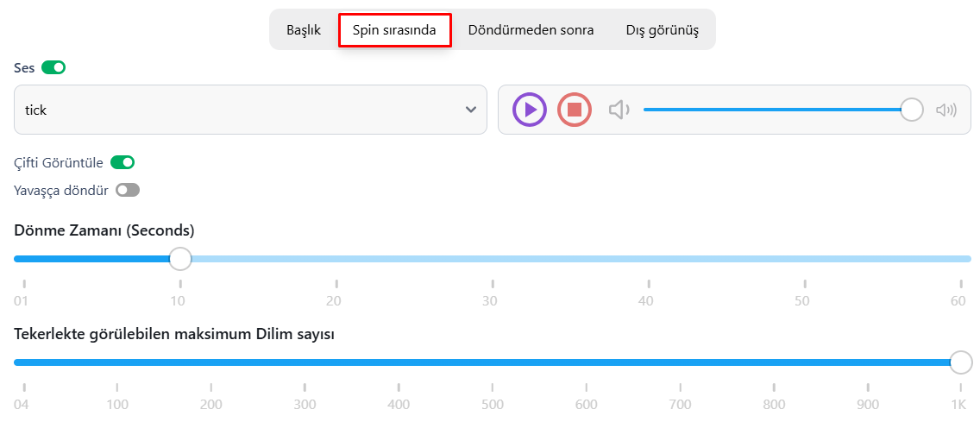The height and width of the screenshot is (422, 980).
Task: Click the maximum Dilim sayısı slider thumb
Action: click(961, 362)
